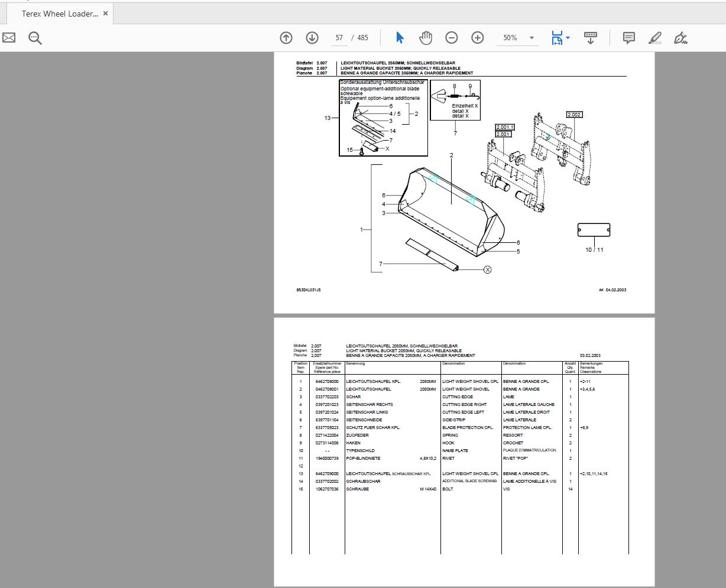Click Einzelheit X detail label
This screenshot has width=726, height=588.
[465, 106]
